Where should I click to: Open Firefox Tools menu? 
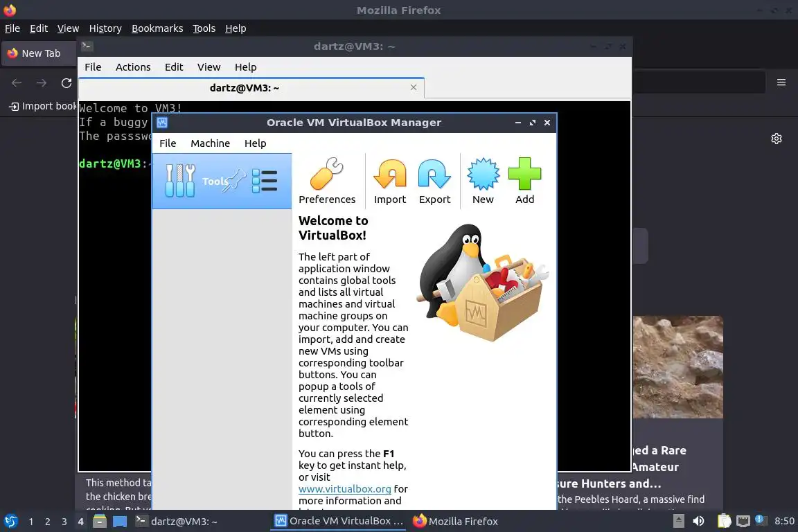point(204,28)
